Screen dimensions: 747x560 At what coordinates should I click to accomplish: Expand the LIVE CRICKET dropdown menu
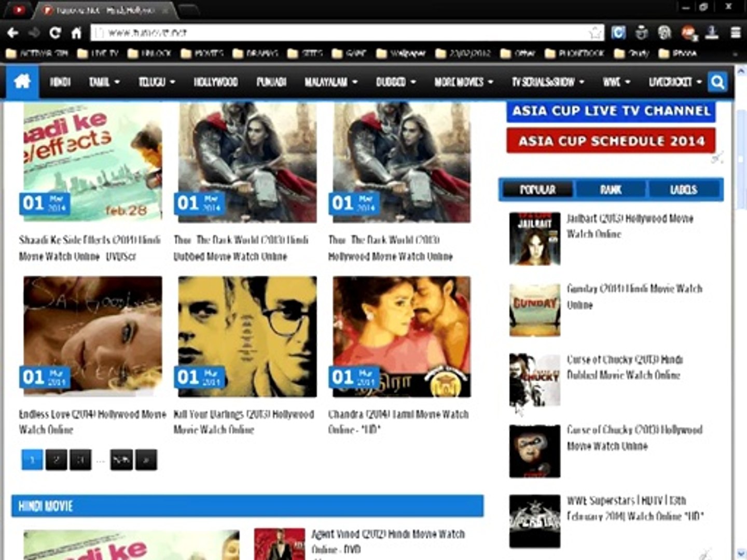[x=675, y=82]
